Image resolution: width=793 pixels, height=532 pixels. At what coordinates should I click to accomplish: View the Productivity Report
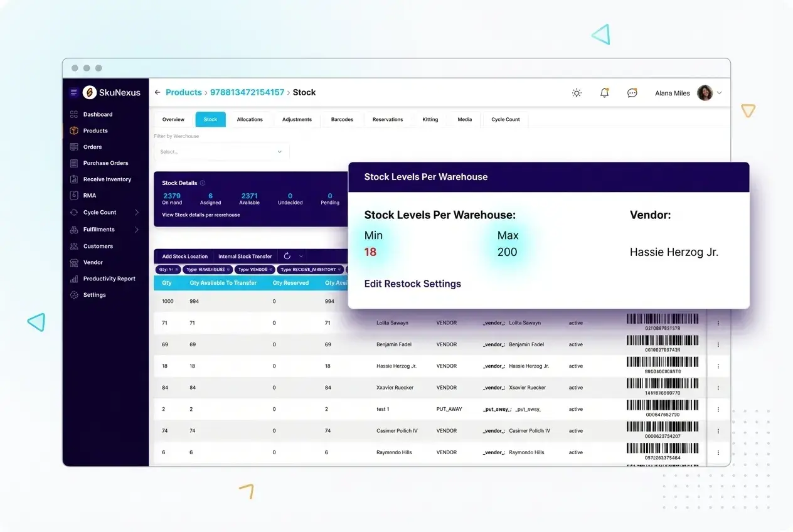coord(109,279)
